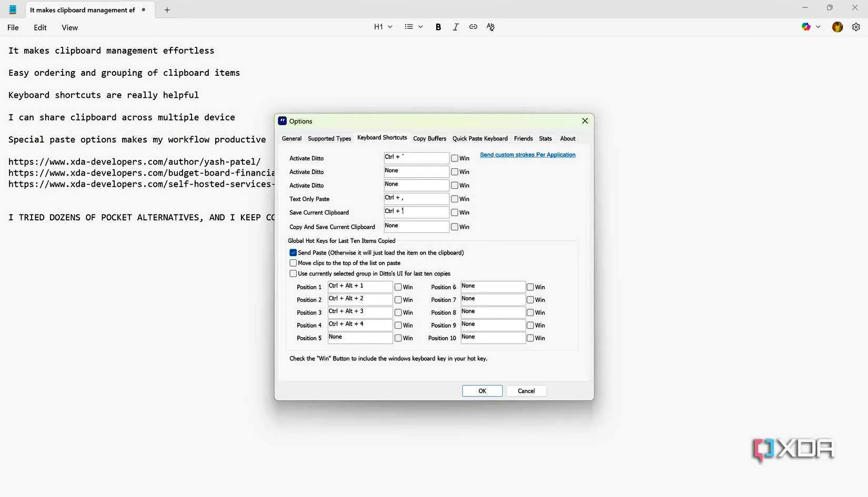Apply italic formatting from toolbar
The image size is (868, 497).
tap(456, 27)
